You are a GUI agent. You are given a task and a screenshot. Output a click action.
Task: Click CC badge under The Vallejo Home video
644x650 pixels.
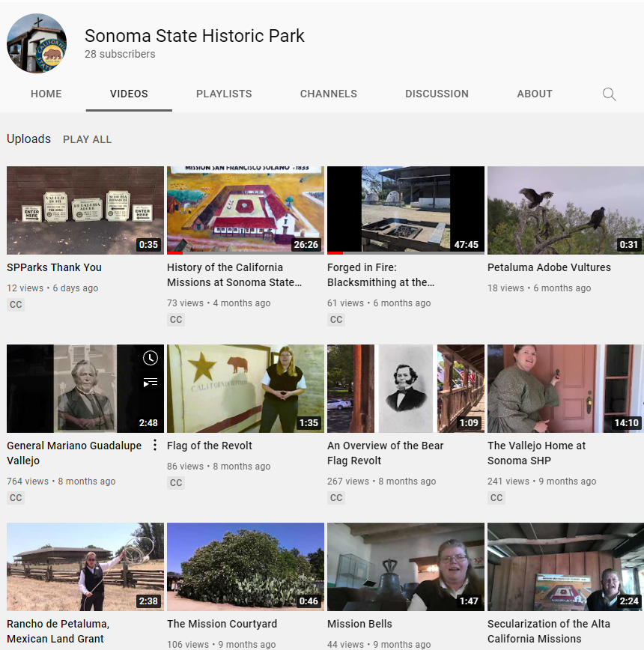(496, 497)
